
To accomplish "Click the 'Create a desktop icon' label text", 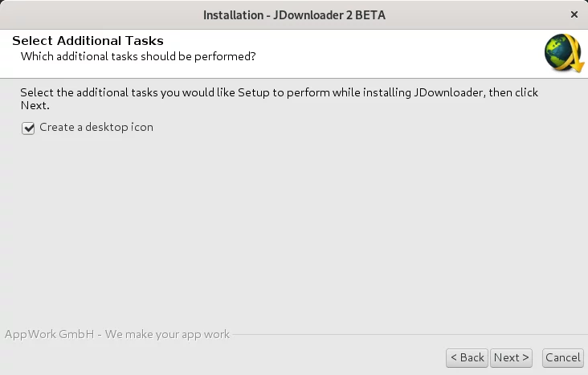I will tap(96, 128).
